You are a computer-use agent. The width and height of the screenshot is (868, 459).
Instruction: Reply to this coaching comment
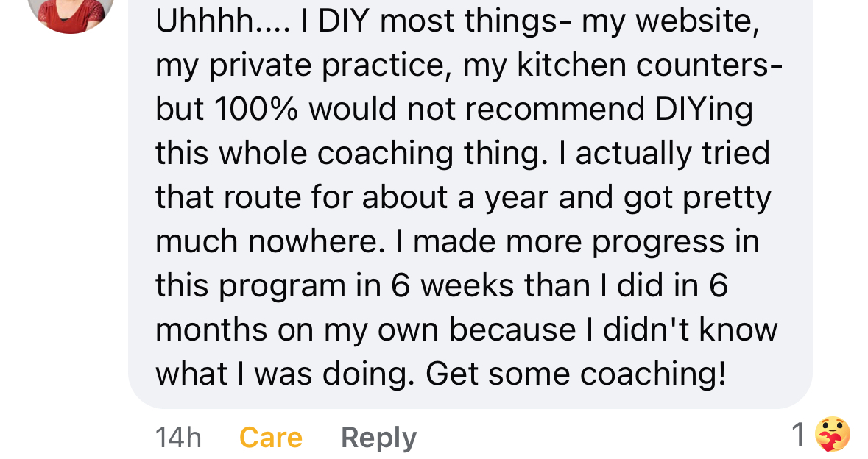[378, 438]
